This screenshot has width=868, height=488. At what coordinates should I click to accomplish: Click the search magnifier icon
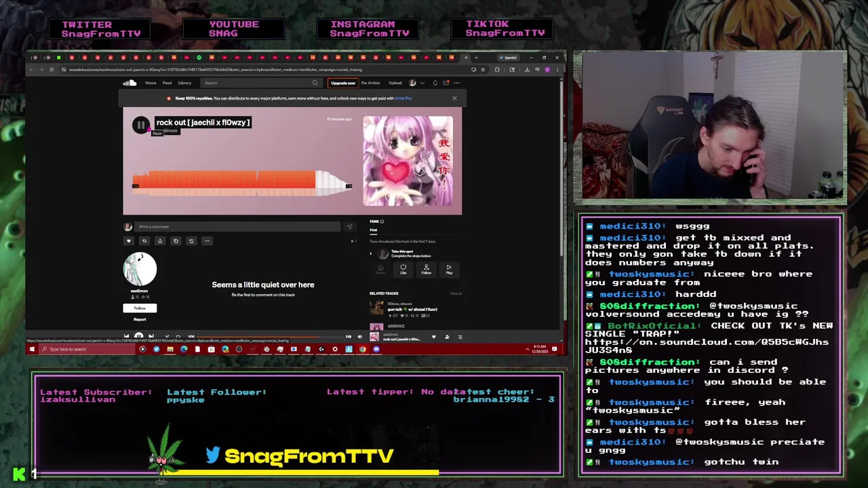click(315, 83)
